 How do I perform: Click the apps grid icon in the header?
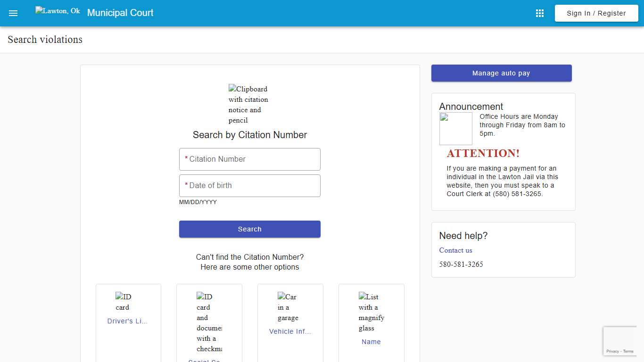(x=539, y=13)
